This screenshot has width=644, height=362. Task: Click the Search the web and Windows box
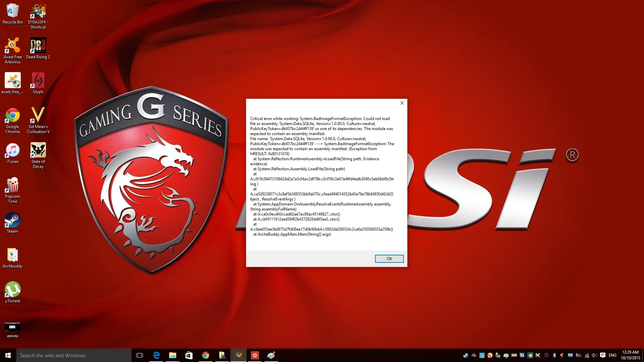point(74,355)
